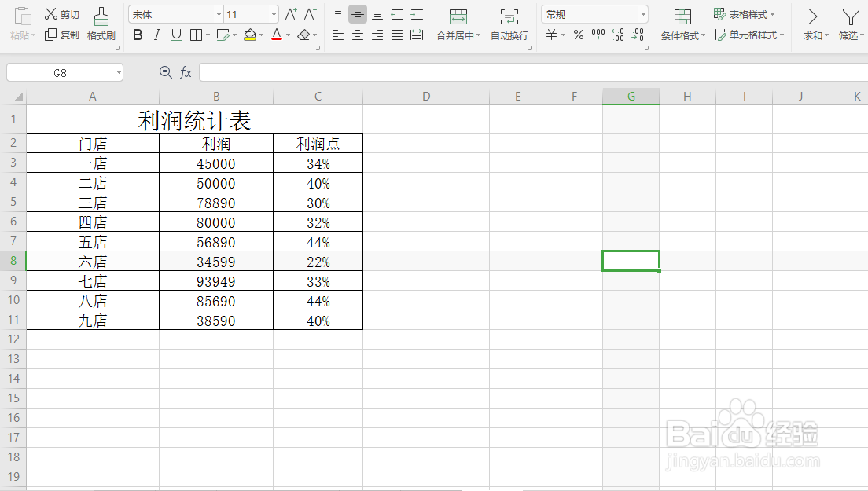
Task: Open font color dropdown arrow
Action: coord(289,35)
